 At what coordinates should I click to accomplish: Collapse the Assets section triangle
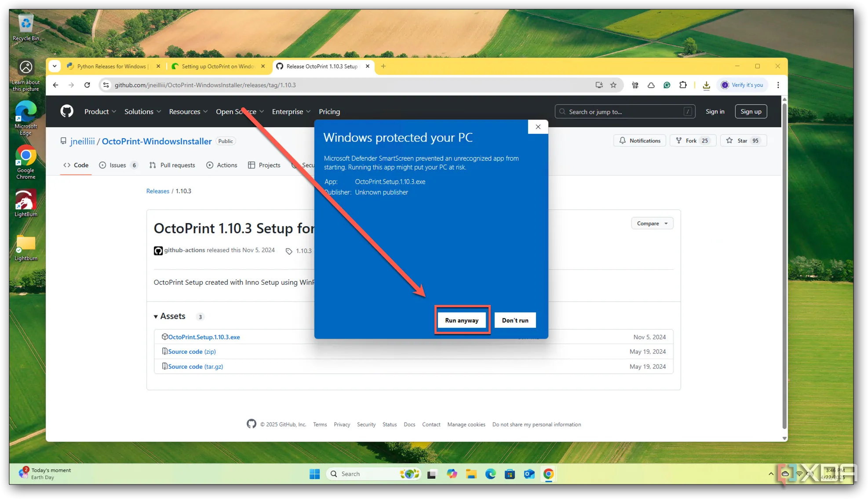[156, 317]
